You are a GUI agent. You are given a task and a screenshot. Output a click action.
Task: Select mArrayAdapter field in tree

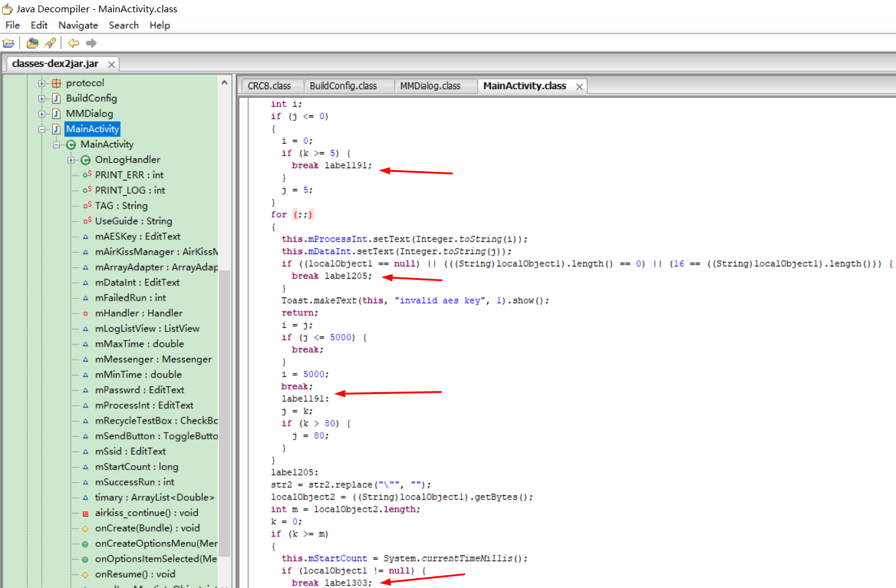(156, 267)
